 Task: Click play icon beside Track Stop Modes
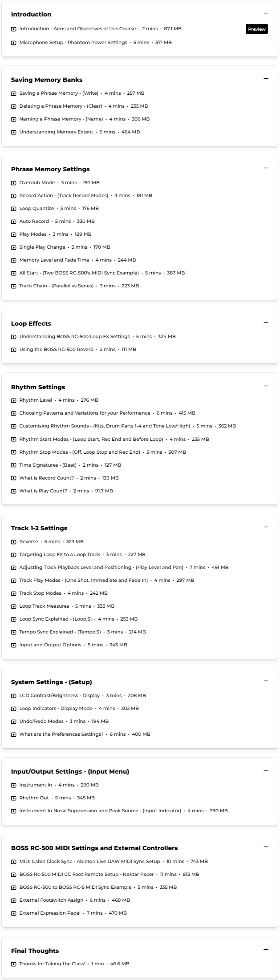tap(14, 593)
